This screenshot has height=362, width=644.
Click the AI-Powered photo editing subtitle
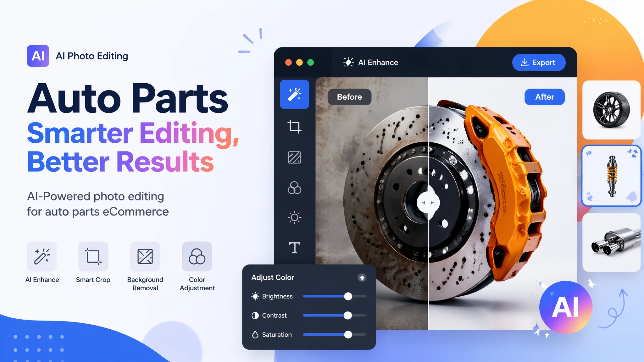point(98,204)
